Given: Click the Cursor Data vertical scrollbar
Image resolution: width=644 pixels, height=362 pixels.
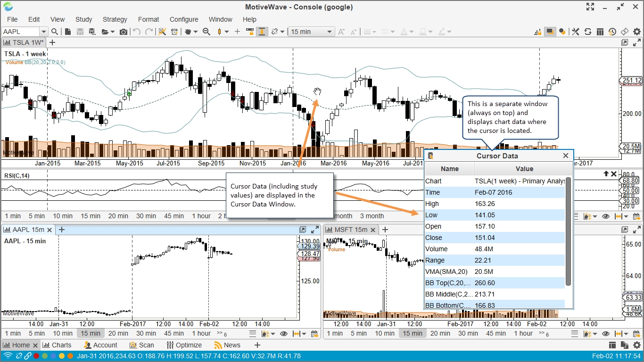Looking at the screenshot, I should pyautogui.click(x=569, y=231).
